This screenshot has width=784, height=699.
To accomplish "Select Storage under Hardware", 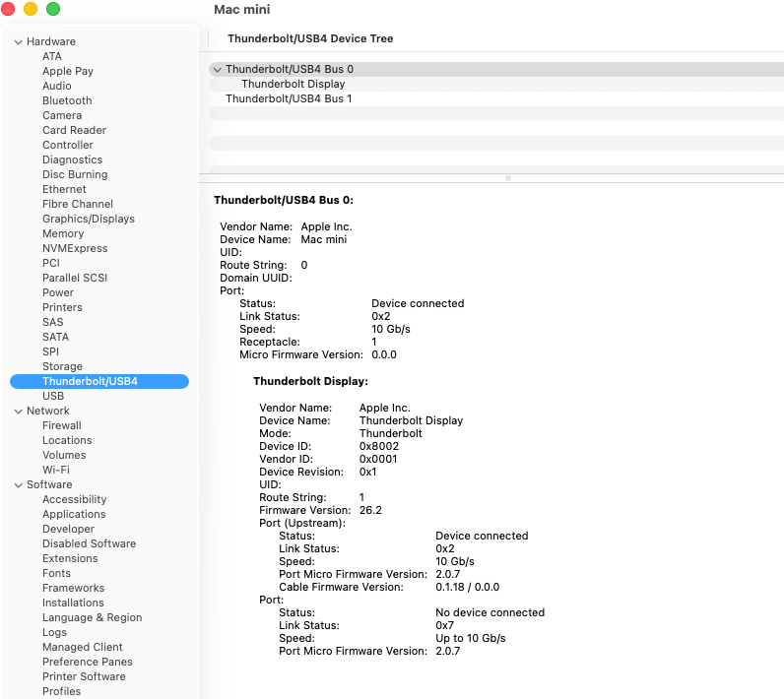I will coord(62,366).
